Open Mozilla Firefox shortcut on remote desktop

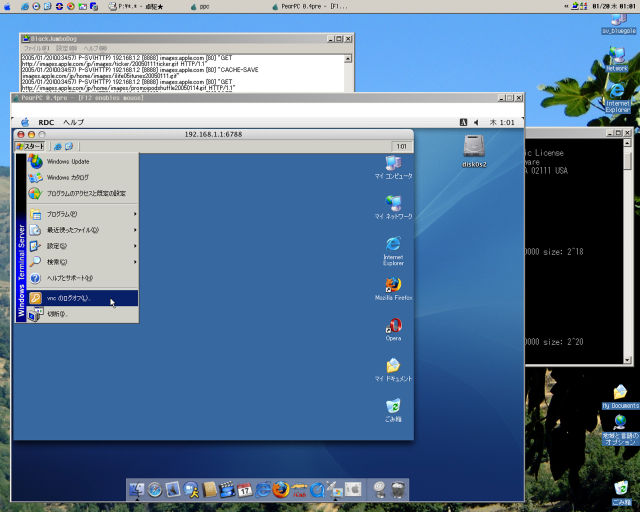pos(393,289)
